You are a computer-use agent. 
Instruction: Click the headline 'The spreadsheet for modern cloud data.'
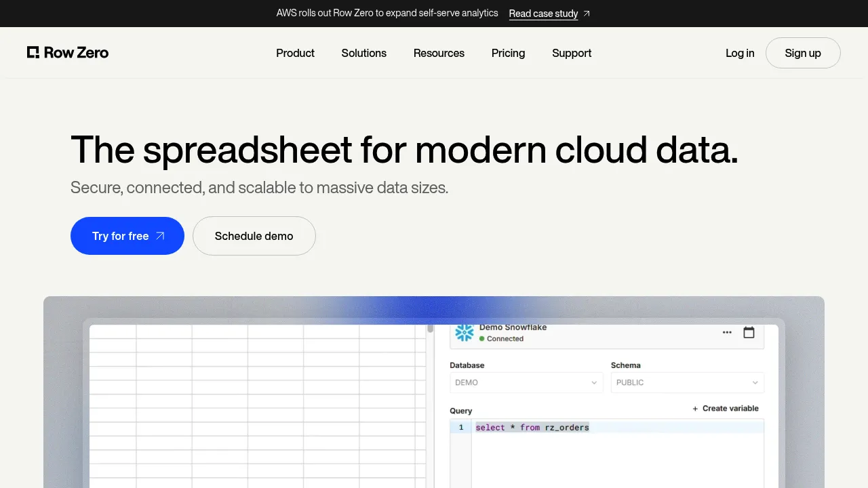[404, 150]
